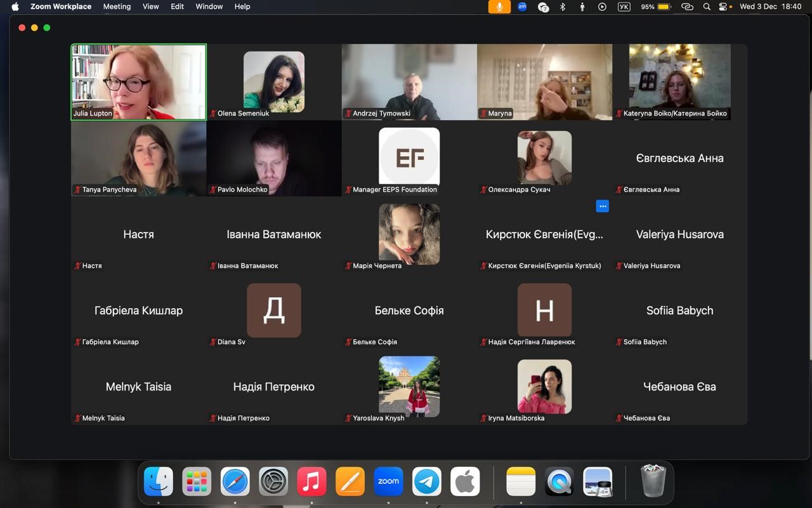Click the large name Чебанова Єва
812x508 pixels.
point(680,387)
